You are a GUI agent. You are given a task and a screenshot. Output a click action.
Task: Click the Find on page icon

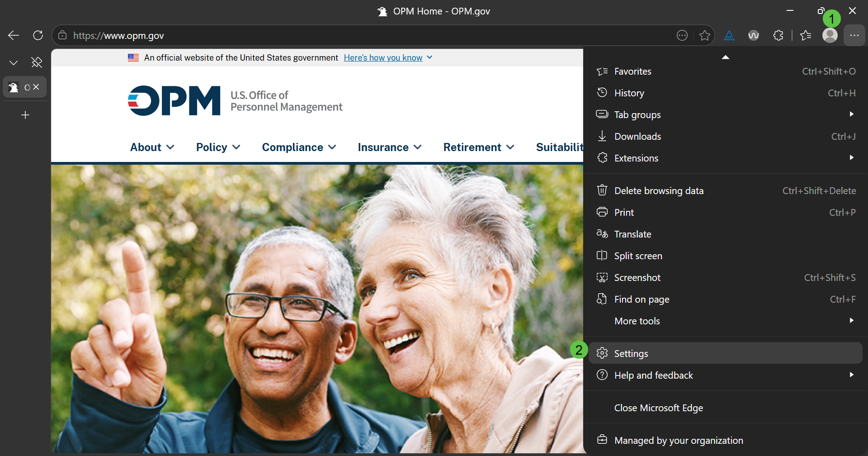point(602,299)
